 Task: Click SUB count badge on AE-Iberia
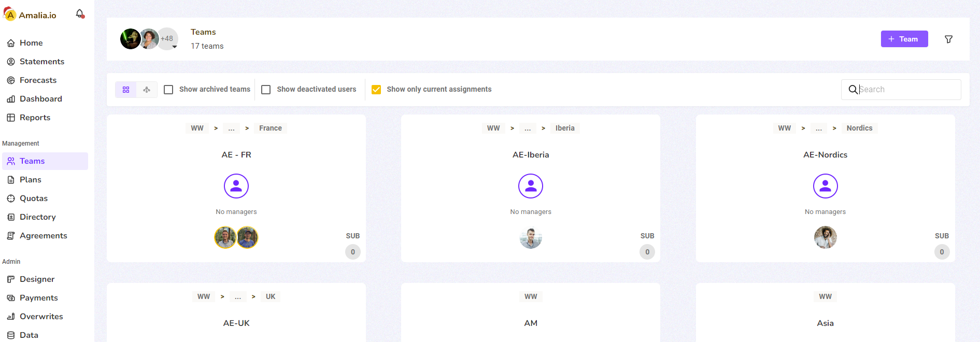pyautogui.click(x=647, y=252)
